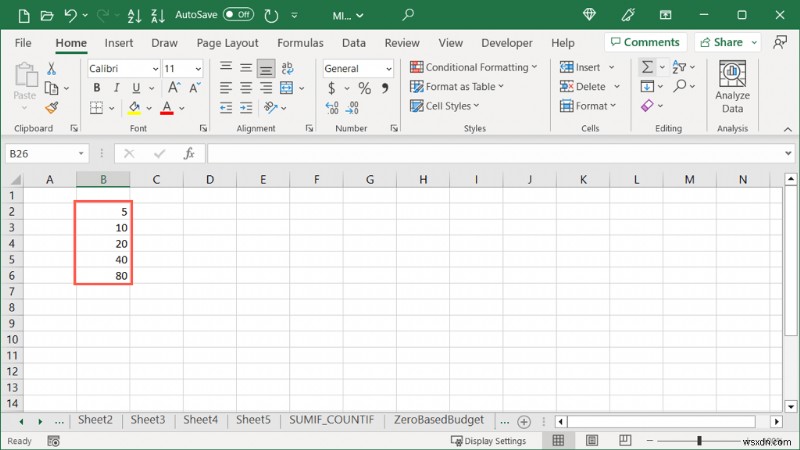Apply Accounting dollar format
Screen dimensions: 800x450
tap(332, 88)
